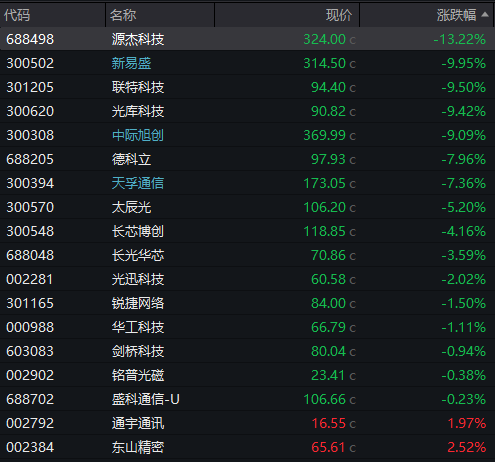495x462 pixels.
Task: Click the change value -5.20%
Action: pos(464,207)
